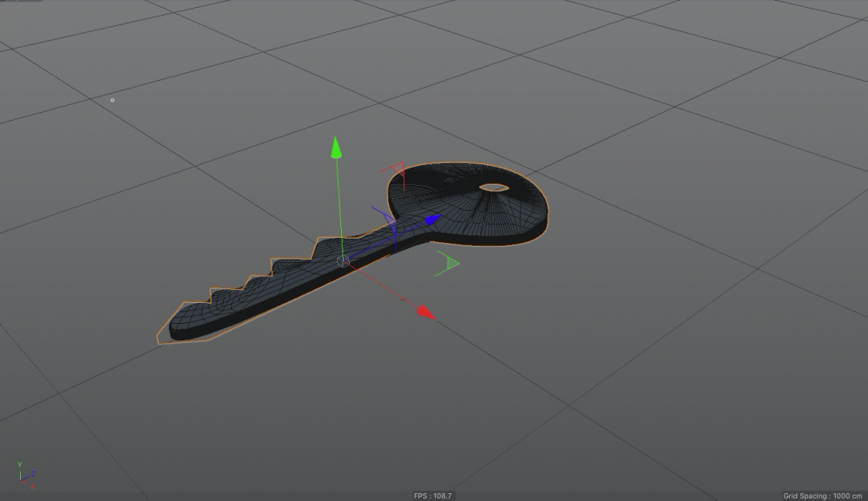The image size is (868, 501).
Task: Click the FPS : 108.7 readout
Action: [x=432, y=496]
